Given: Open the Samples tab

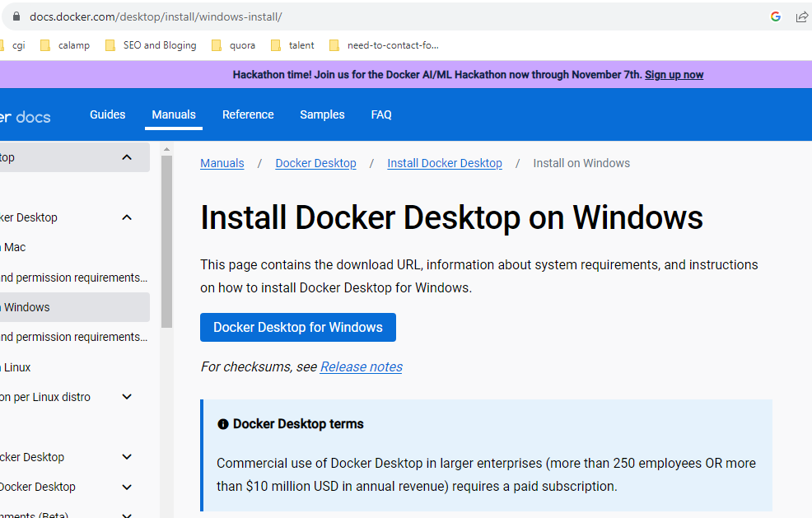Looking at the screenshot, I should pos(322,114).
